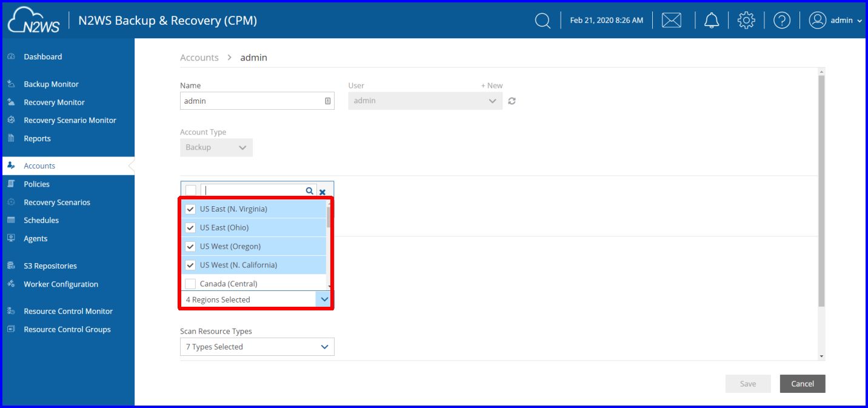Click the Recovery Monitor sidebar icon
Image resolution: width=868 pixels, height=408 pixels.
tap(11, 102)
